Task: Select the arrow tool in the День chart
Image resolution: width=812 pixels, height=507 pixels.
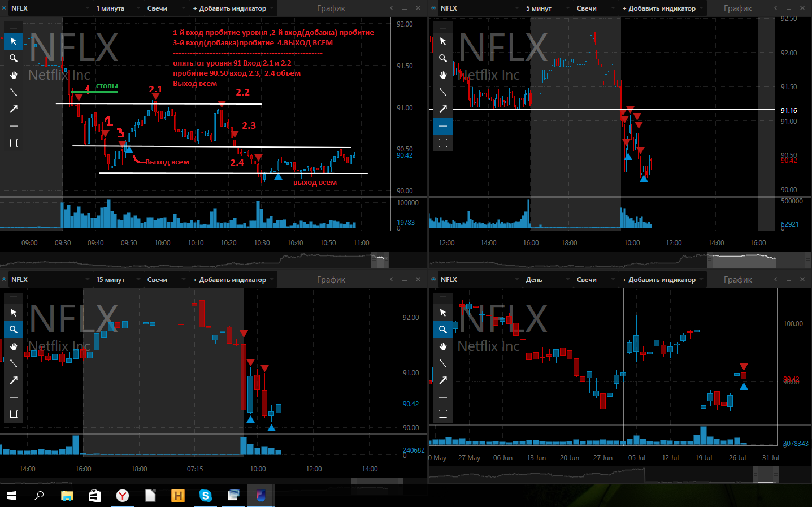Action: pos(443,380)
